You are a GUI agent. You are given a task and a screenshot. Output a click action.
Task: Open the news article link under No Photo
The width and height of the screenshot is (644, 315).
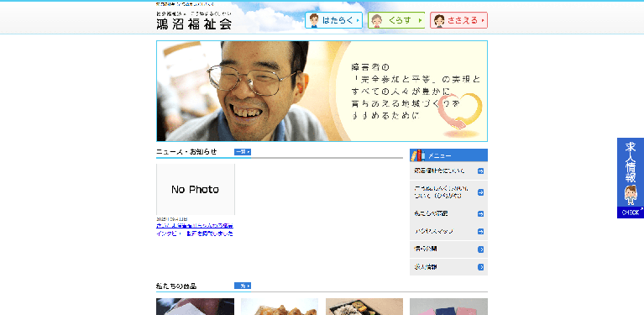195,229
